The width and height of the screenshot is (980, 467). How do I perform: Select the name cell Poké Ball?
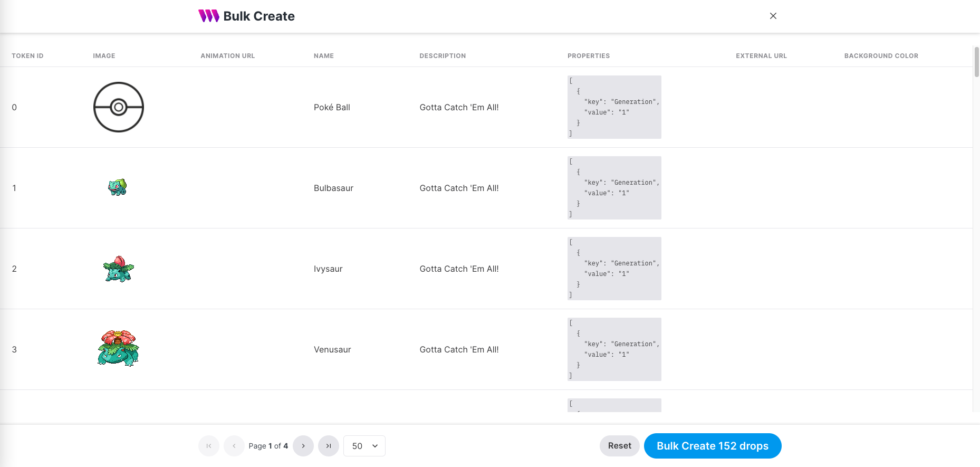pyautogui.click(x=332, y=107)
